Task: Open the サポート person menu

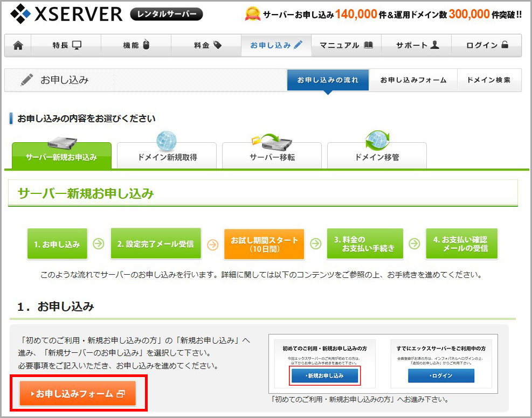Action: pyautogui.click(x=417, y=45)
